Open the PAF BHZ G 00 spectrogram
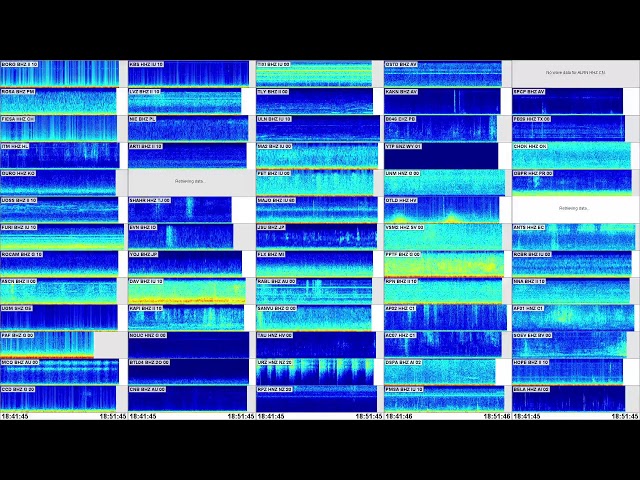The width and height of the screenshot is (640, 480). [x=47, y=345]
